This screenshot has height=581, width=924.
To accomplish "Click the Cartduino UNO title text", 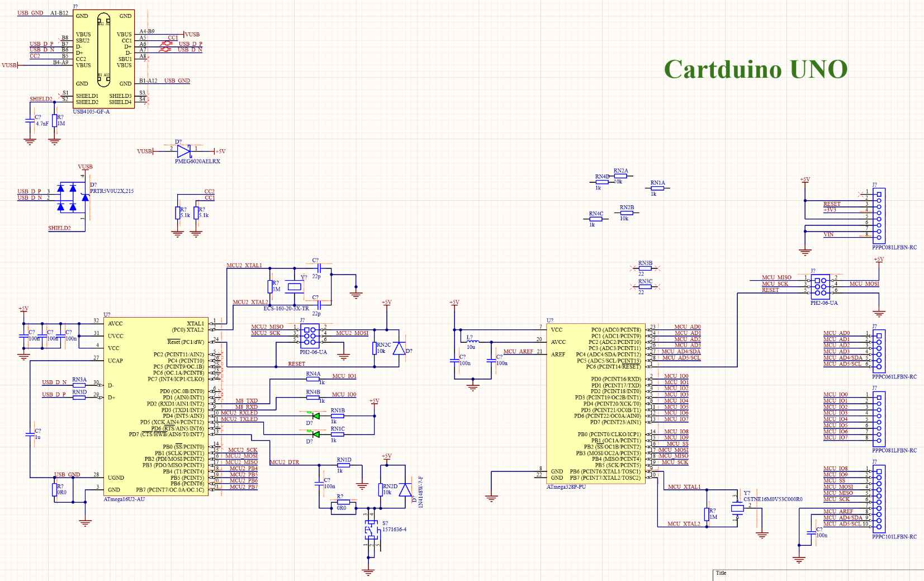I will click(755, 69).
